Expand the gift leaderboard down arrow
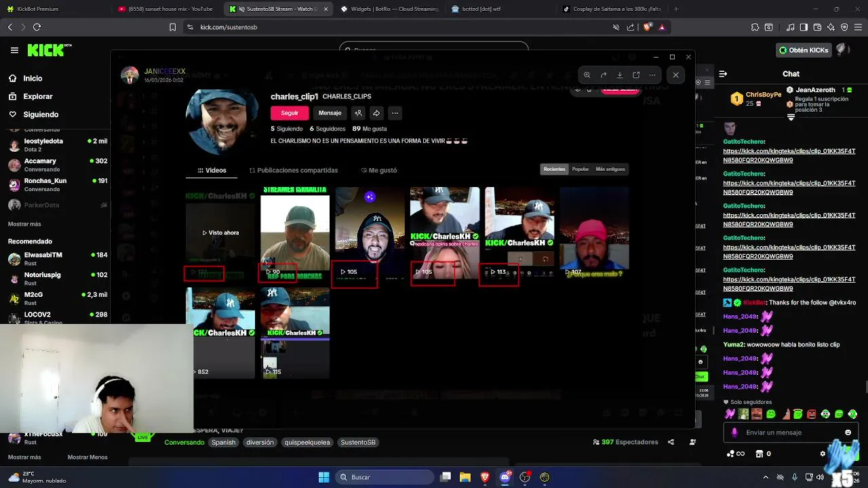Viewport: 868px width, 488px height. tap(791, 117)
